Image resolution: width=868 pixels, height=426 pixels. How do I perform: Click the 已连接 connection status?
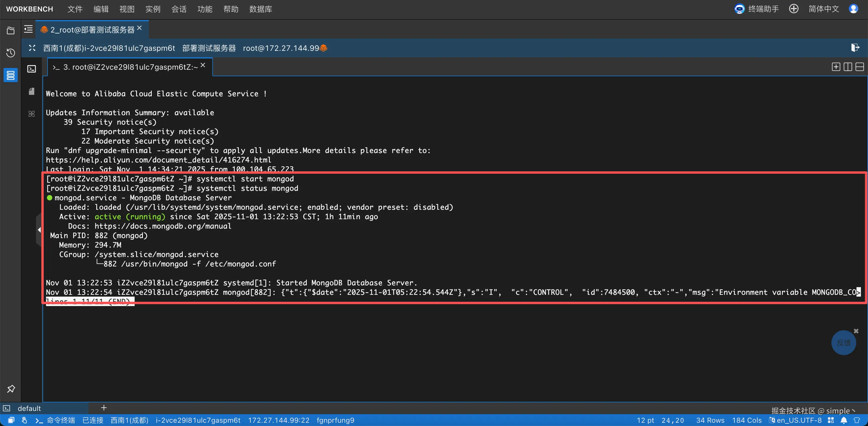click(x=93, y=420)
